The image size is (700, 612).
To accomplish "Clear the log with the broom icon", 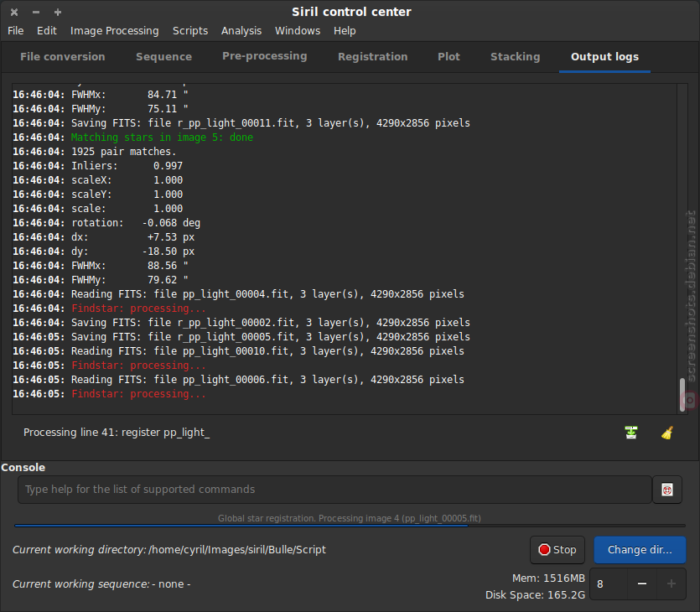I will tap(667, 433).
